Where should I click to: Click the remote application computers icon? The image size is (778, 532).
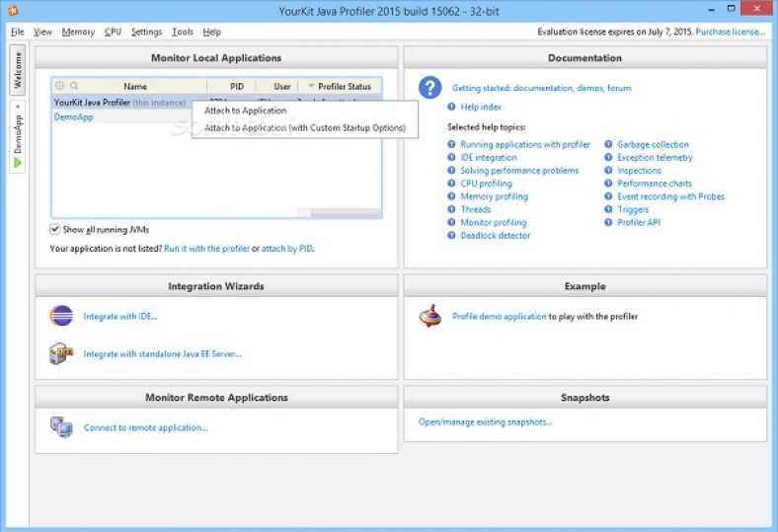tap(61, 427)
